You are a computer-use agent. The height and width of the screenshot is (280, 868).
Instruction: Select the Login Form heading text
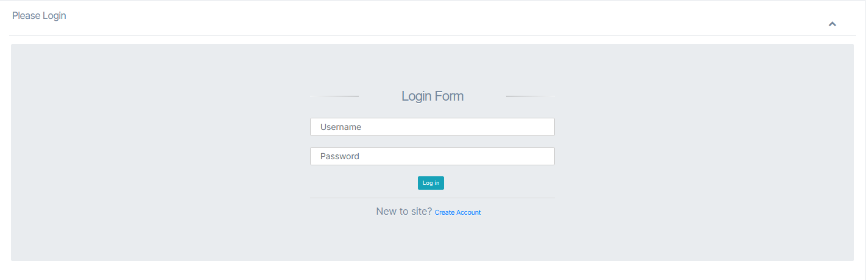pyautogui.click(x=432, y=96)
